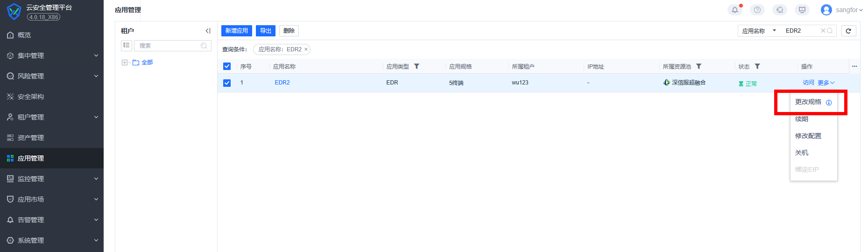
Task: Collapse the tenant panel with arrow icon
Action: click(208, 31)
